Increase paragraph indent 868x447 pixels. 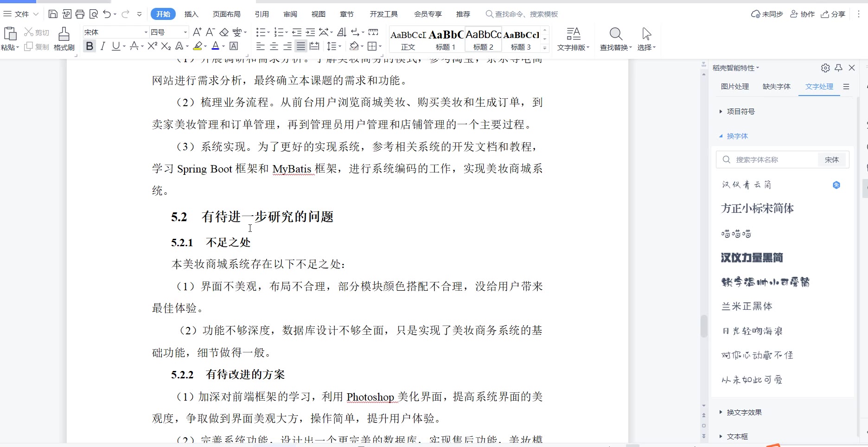coord(311,32)
